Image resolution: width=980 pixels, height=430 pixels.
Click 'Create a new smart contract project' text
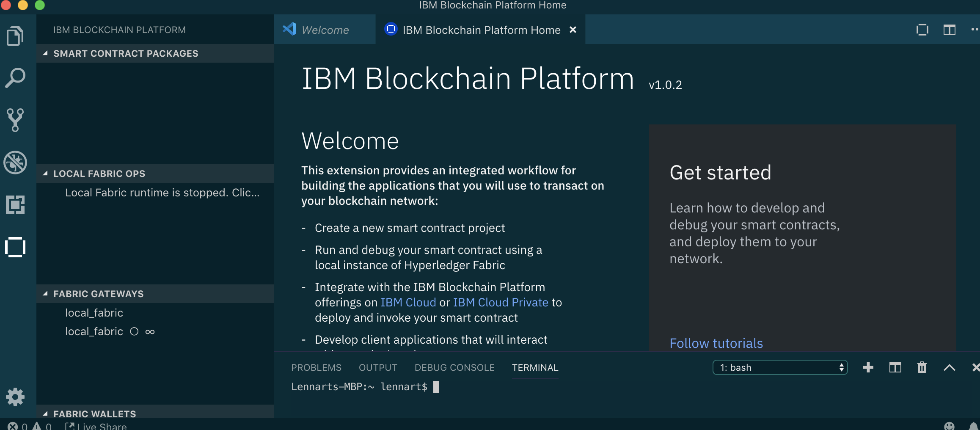[x=410, y=228]
